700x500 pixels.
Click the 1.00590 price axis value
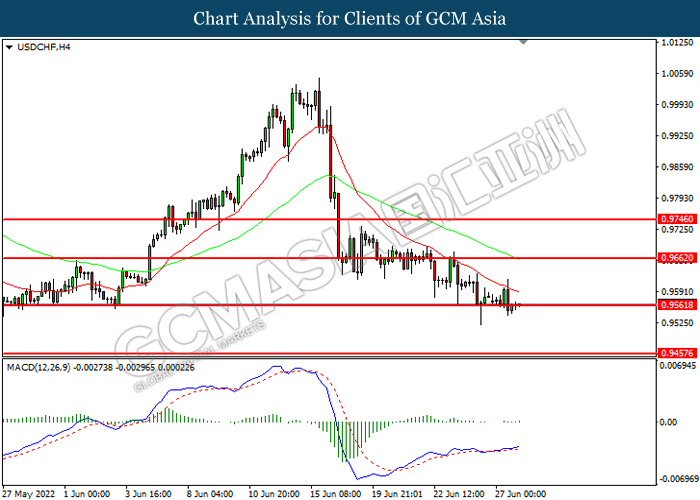pos(678,73)
